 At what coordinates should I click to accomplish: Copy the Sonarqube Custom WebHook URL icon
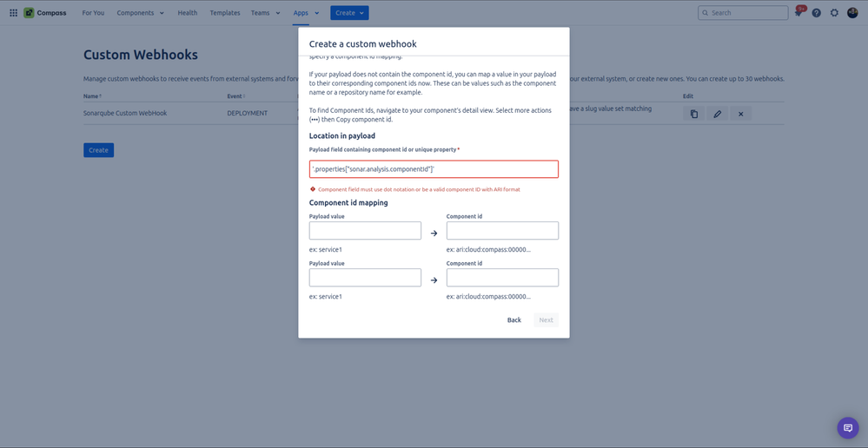pyautogui.click(x=693, y=114)
